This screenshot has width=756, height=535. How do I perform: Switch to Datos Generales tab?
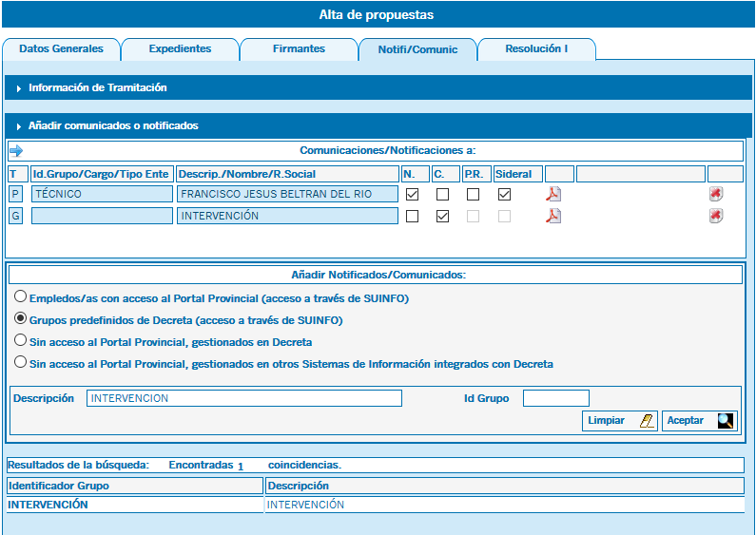coord(61,49)
